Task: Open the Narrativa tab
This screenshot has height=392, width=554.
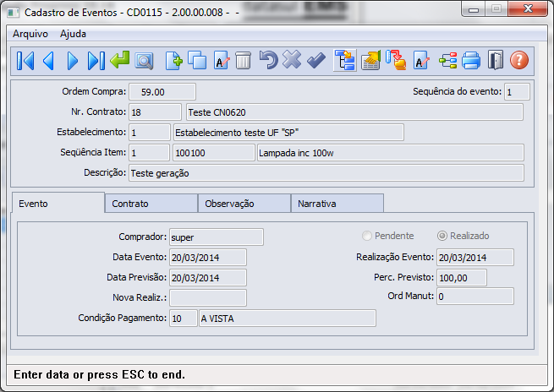Action: point(337,204)
